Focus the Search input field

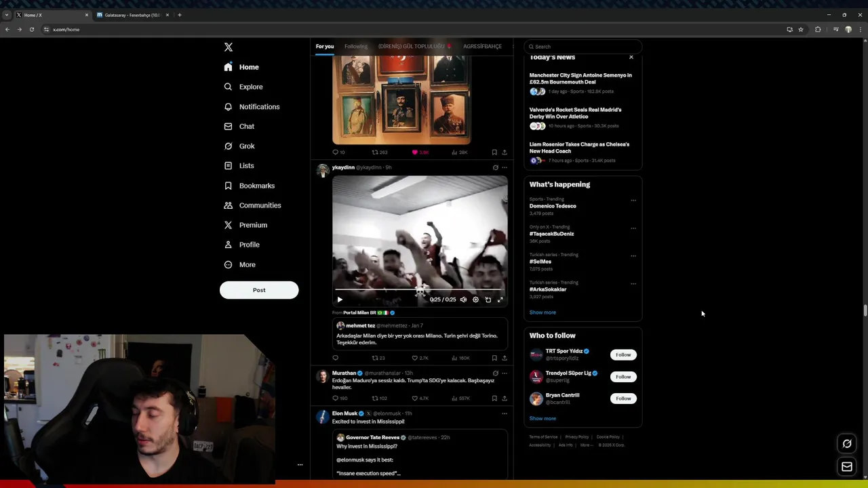point(583,47)
